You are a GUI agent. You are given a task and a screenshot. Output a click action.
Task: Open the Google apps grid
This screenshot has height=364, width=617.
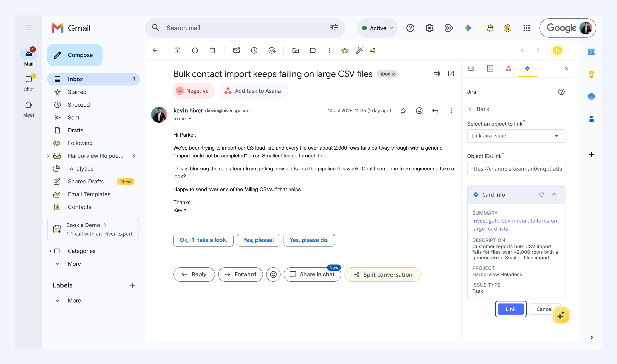pyautogui.click(x=527, y=28)
